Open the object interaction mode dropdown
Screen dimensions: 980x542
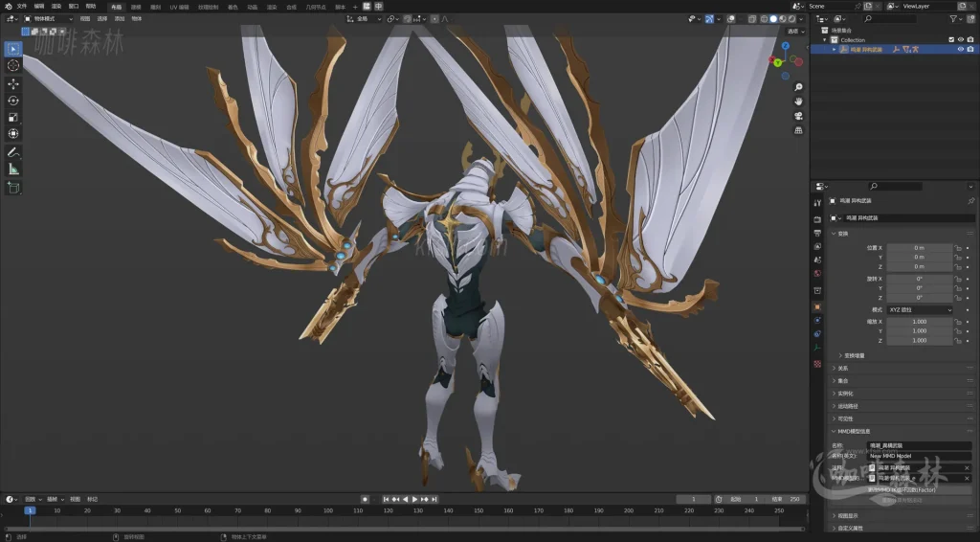(x=48, y=19)
